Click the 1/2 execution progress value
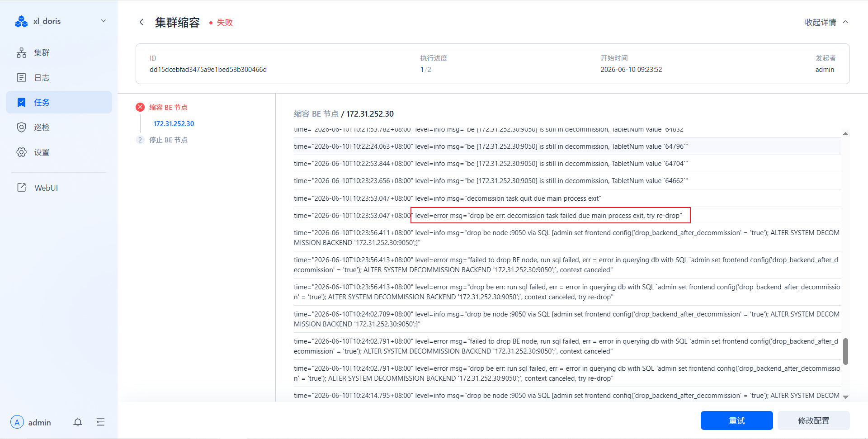This screenshot has height=439, width=868. [x=425, y=70]
